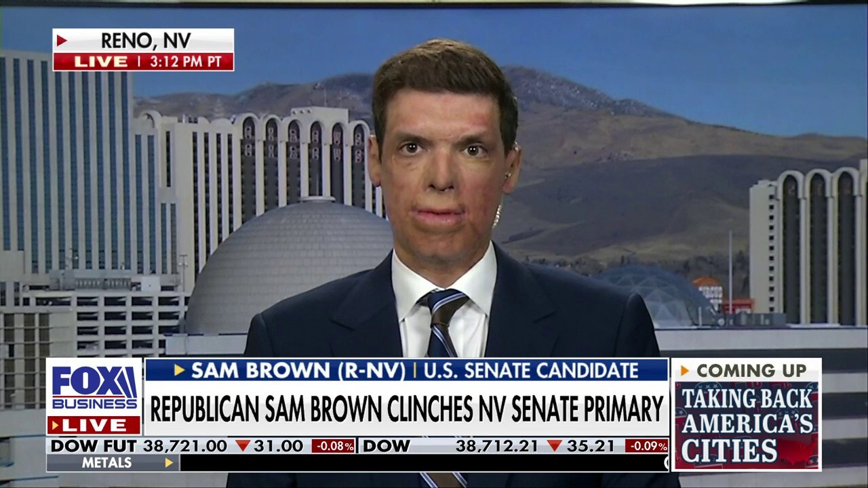Click the orange arrow beside COMING UP
This screenshot has width=868, height=488.
click(684, 371)
